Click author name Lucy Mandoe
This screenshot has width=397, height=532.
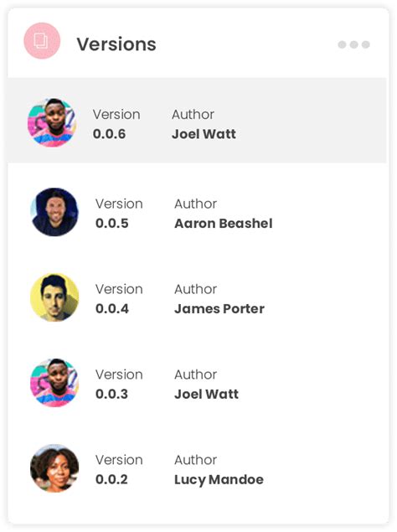point(219,480)
